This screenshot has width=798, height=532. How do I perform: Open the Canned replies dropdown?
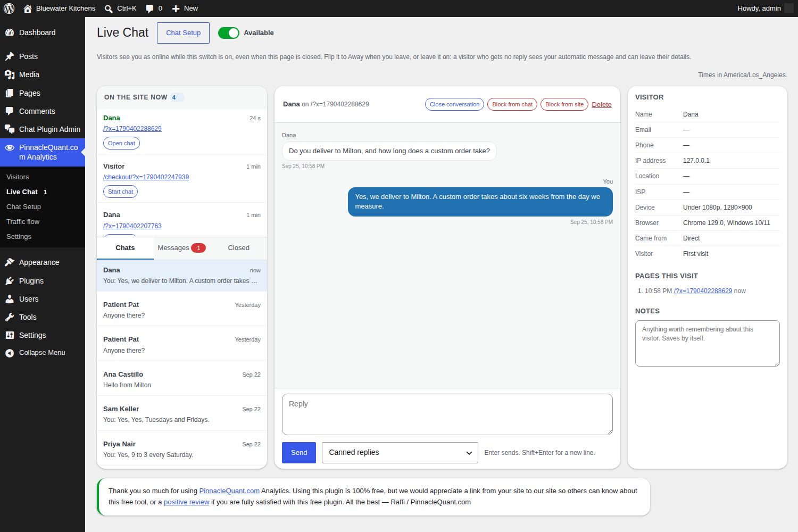[400, 453]
